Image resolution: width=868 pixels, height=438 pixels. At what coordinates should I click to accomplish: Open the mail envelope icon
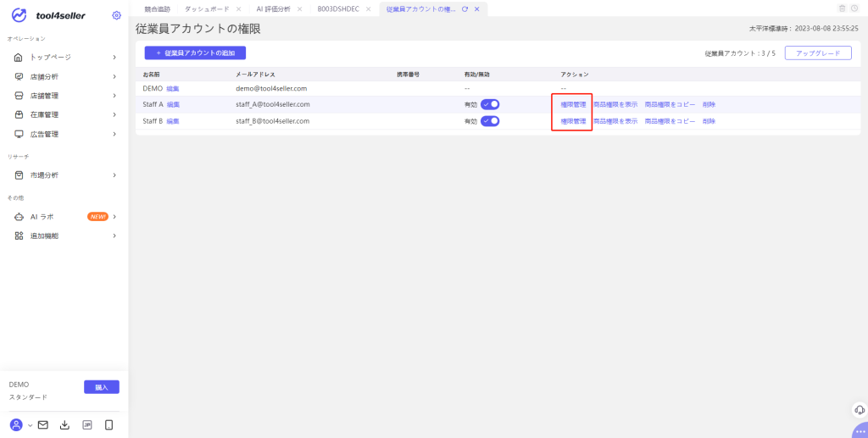(42, 424)
